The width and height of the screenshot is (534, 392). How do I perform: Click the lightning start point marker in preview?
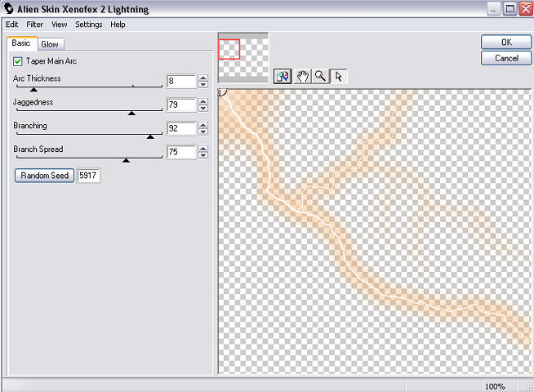pyautogui.click(x=222, y=91)
